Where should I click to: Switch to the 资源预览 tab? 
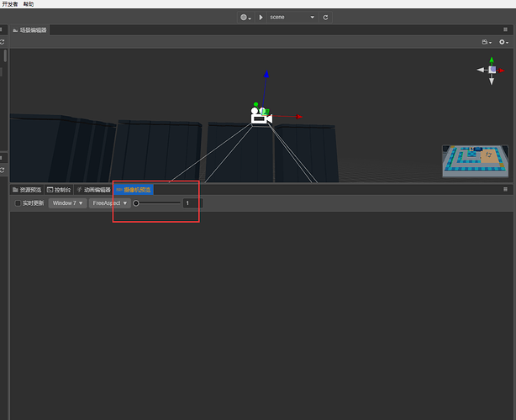[27, 190]
